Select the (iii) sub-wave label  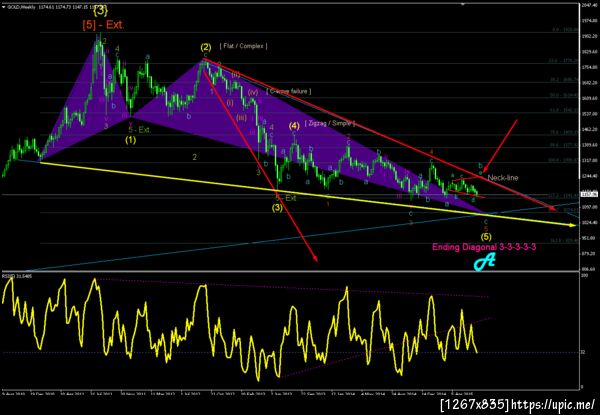(241, 117)
